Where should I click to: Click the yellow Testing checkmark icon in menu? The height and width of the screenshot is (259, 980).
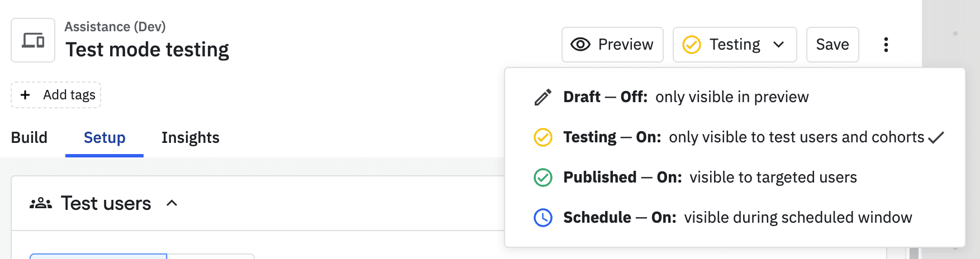coord(543,137)
